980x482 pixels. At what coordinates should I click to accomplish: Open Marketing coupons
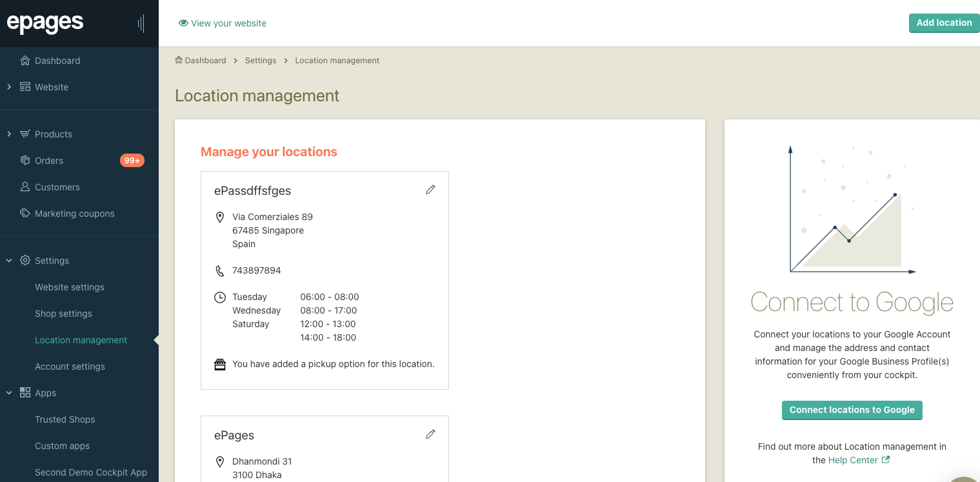(x=75, y=214)
